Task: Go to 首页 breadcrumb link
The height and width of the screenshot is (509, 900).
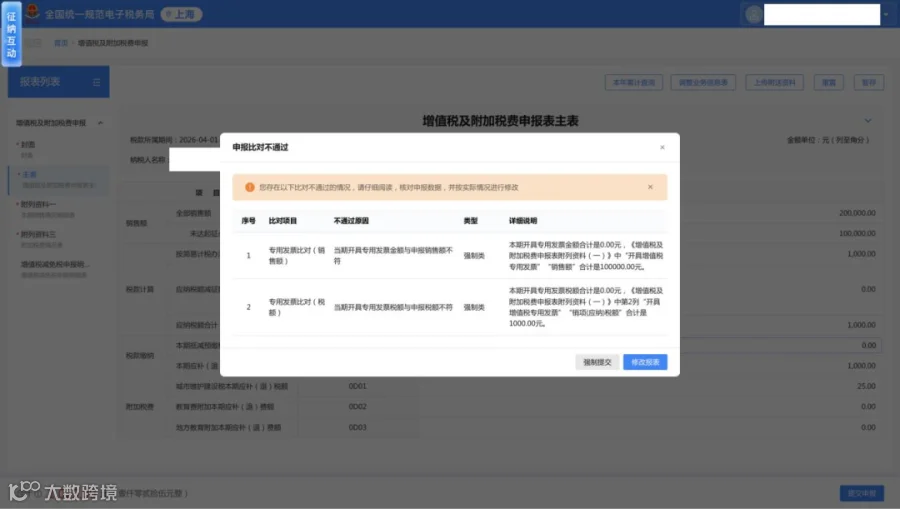Action: 61,43
